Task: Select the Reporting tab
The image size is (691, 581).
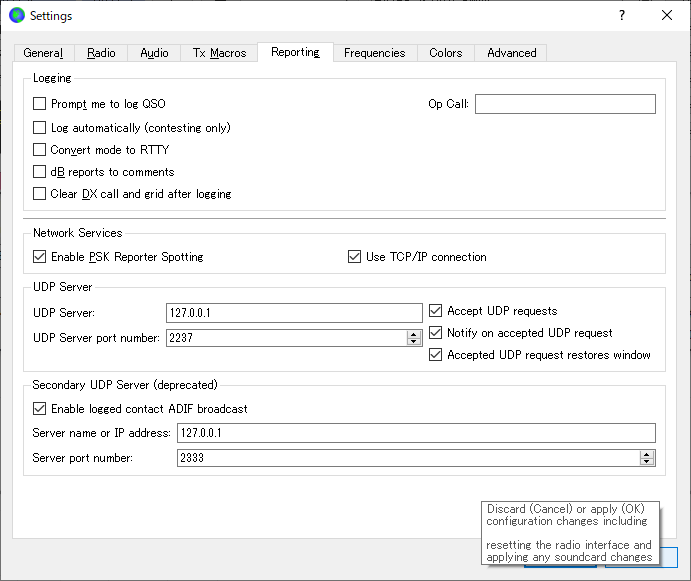Action: (295, 52)
